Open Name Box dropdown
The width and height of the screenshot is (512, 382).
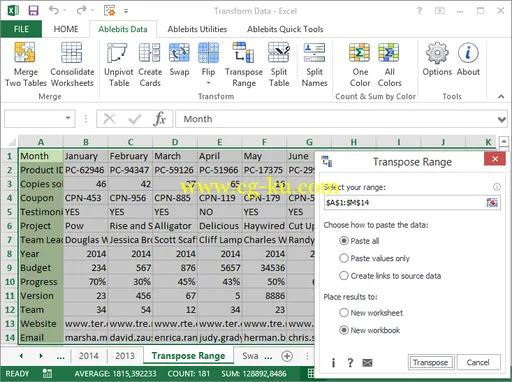[x=68, y=118]
